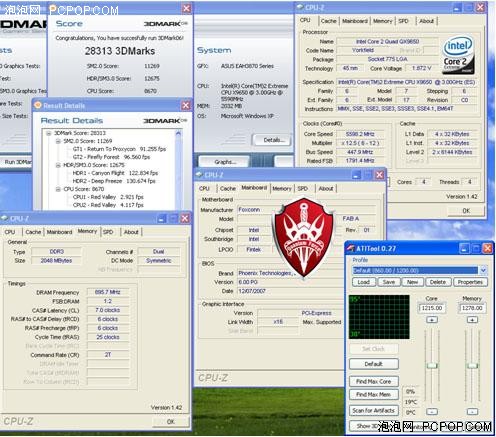Click the Graphs... button in 3DMark
This screenshot has width=496, height=437.
(224, 162)
